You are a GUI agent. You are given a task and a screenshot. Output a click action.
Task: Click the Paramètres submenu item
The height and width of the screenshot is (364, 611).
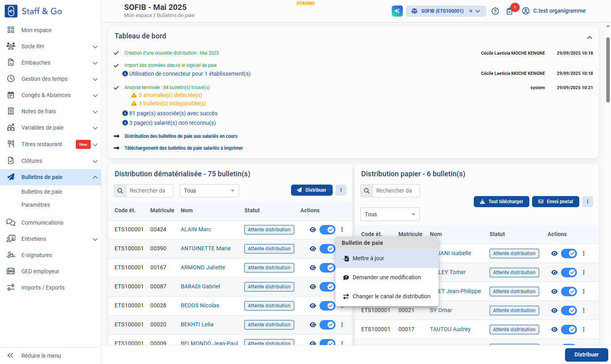[36, 205]
